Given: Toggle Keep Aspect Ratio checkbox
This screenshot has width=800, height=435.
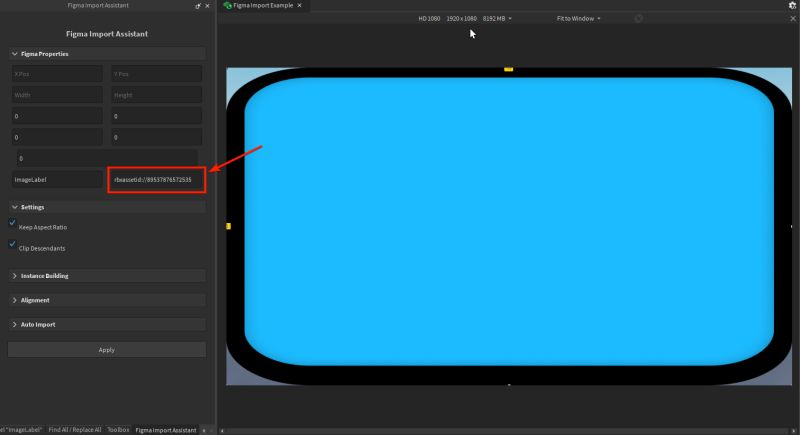Looking at the screenshot, I should pos(12,222).
